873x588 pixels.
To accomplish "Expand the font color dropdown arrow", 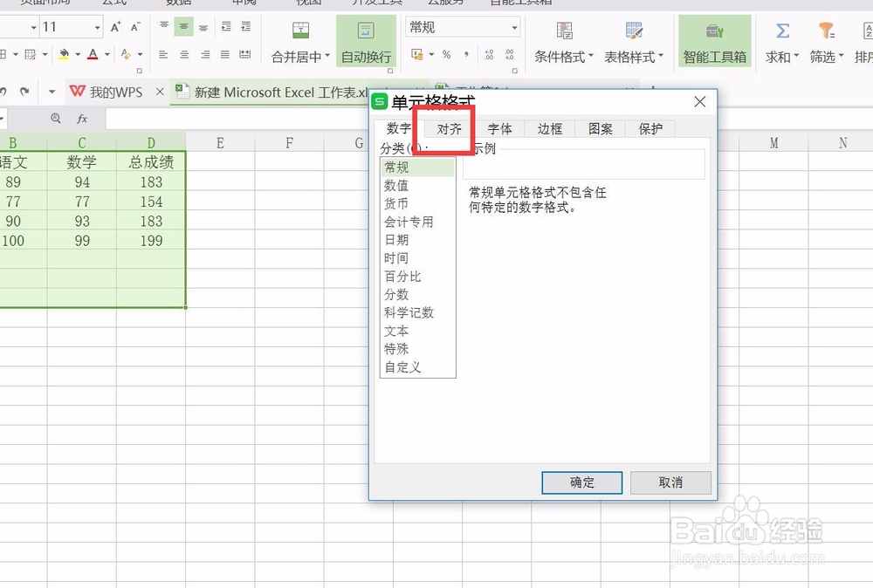I will 105,54.
